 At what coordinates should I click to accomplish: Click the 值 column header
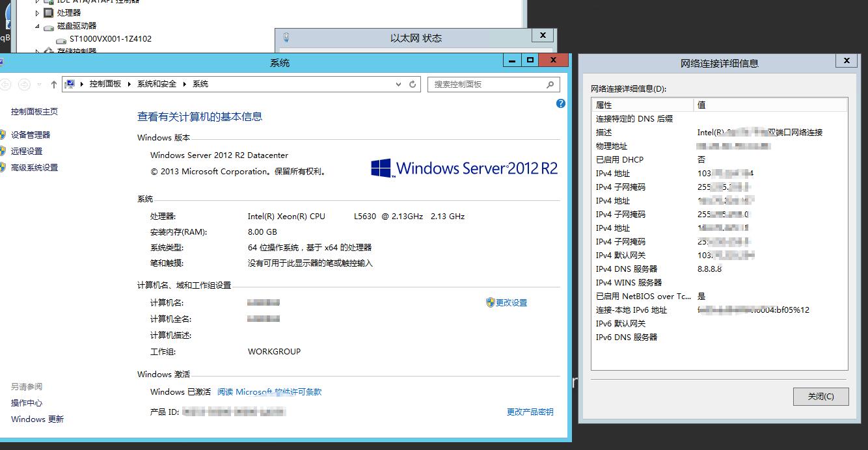[770, 105]
